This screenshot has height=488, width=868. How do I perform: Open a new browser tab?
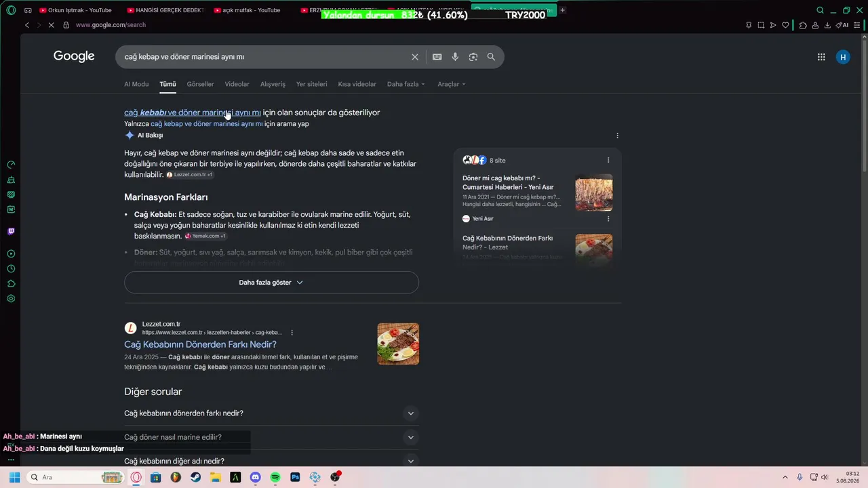coord(562,10)
